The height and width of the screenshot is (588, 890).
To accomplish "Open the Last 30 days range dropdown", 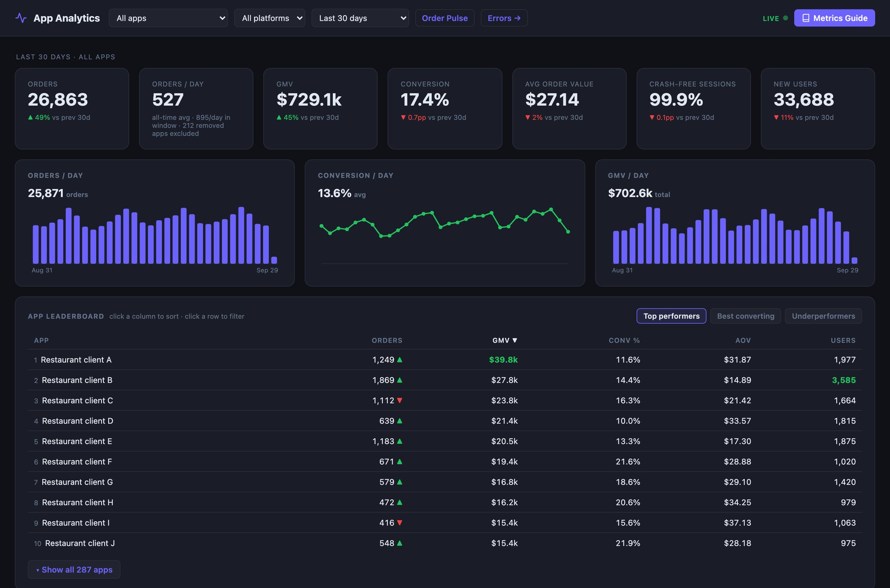I will tap(360, 18).
